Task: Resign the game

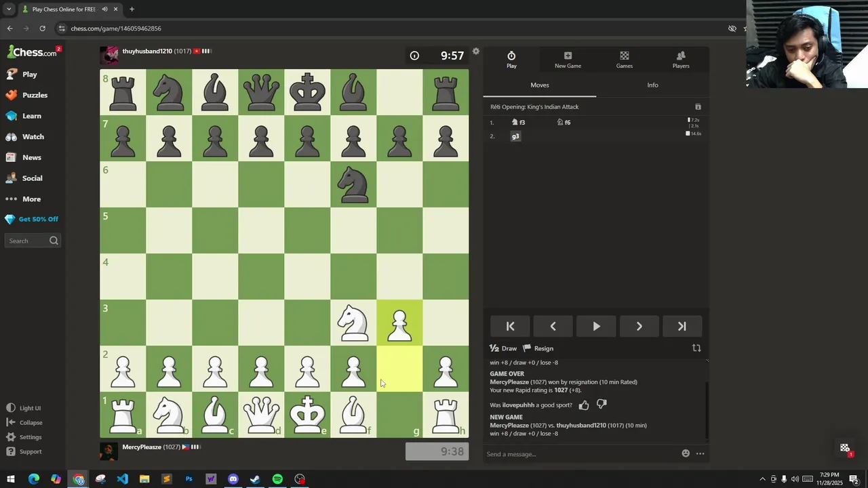Action: (x=538, y=348)
